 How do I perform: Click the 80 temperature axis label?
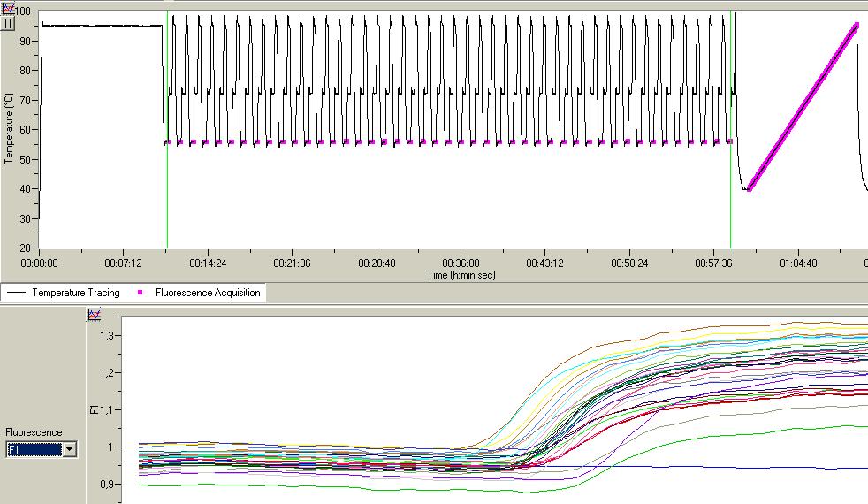(27, 71)
